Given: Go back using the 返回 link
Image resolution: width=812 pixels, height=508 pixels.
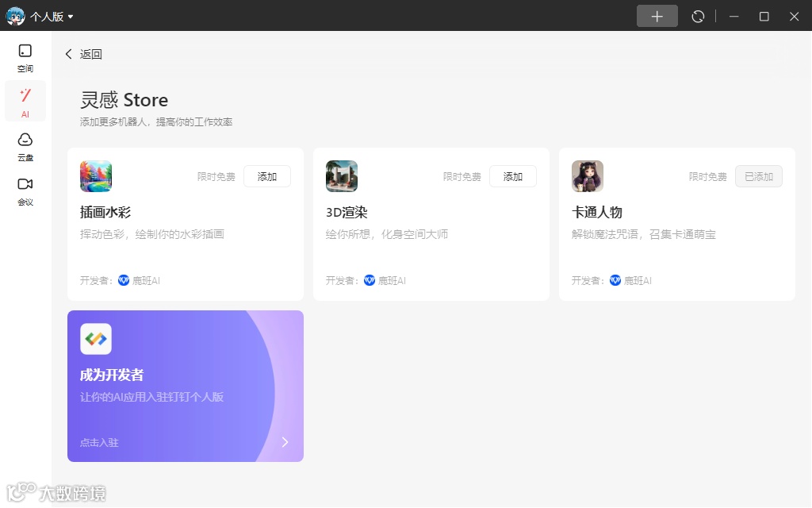Looking at the screenshot, I should pyautogui.click(x=83, y=54).
